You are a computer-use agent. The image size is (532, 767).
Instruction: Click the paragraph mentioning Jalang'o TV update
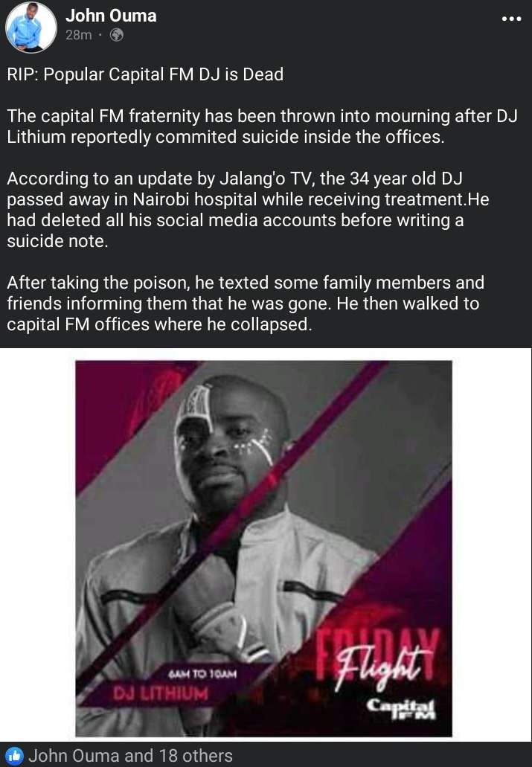[x=248, y=209]
